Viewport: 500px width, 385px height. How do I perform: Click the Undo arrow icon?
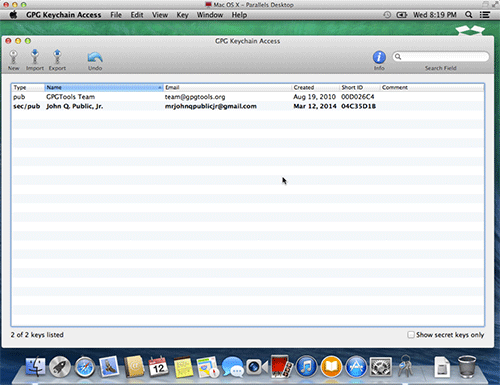point(95,57)
